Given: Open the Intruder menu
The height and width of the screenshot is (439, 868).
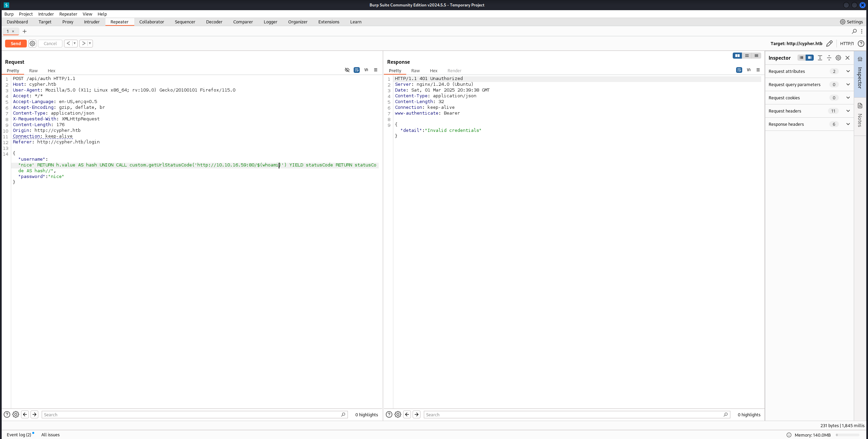Looking at the screenshot, I should coord(46,14).
